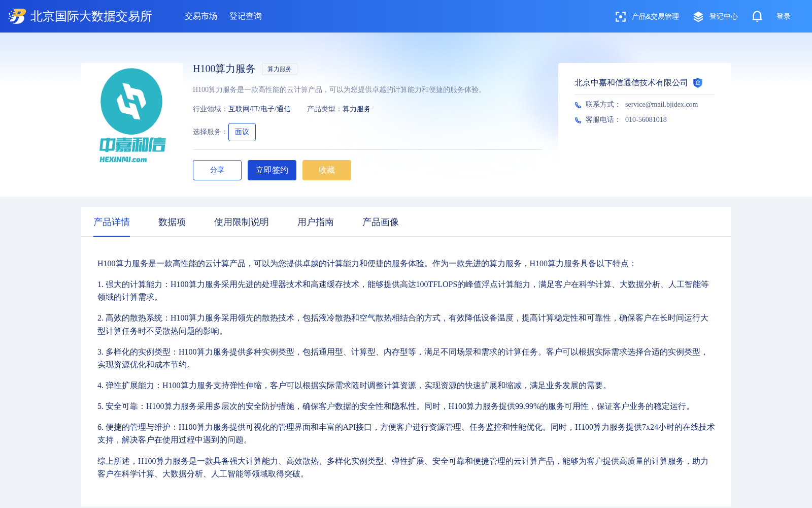This screenshot has width=812, height=508.
Task: Click the Beijing International Big Data Exchange logo
Action: pyautogui.click(x=17, y=16)
